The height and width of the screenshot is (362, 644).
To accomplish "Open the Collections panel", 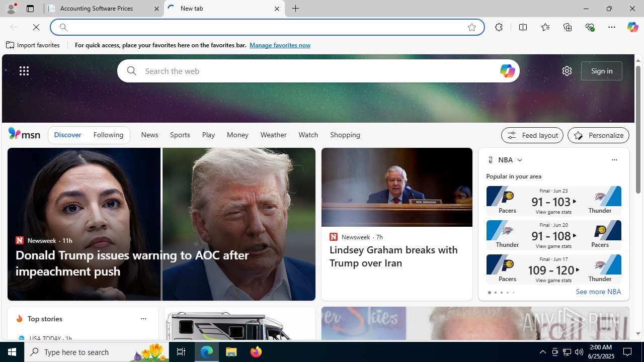I will [x=568, y=27].
